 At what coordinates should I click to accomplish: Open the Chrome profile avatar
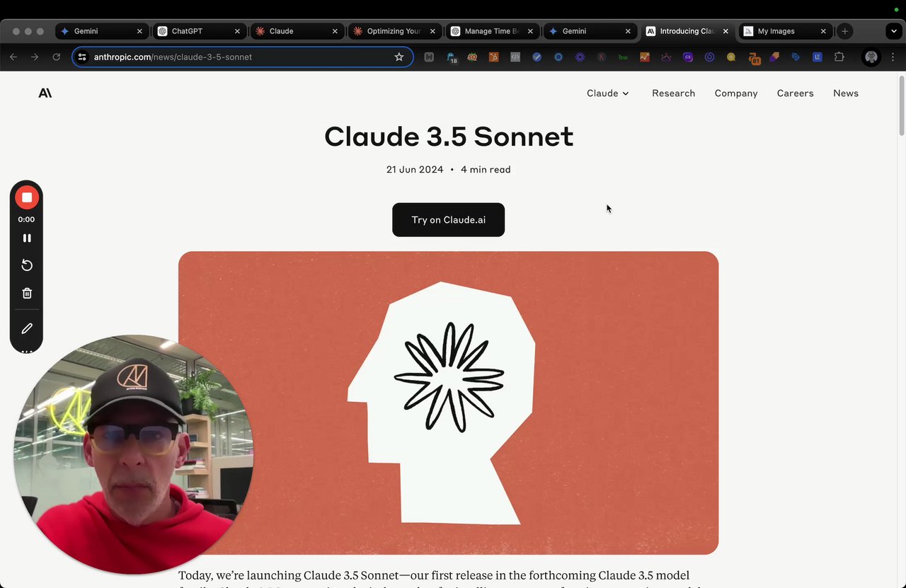tap(871, 57)
